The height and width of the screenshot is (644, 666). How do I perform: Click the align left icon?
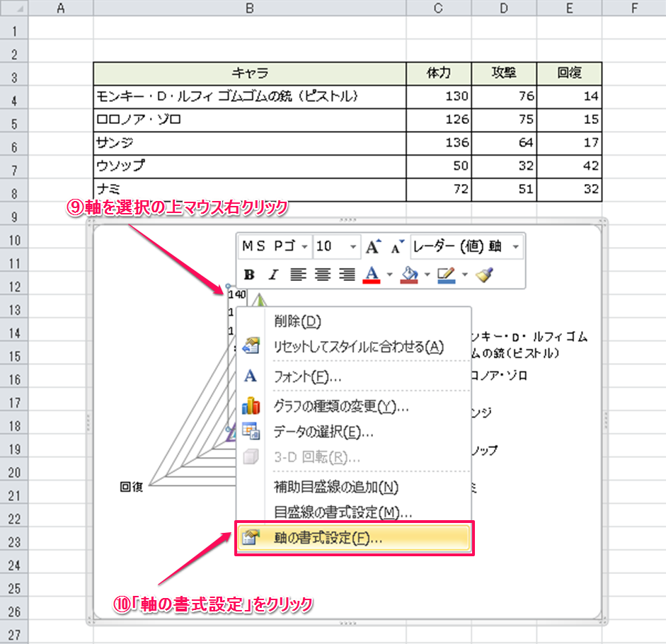click(x=298, y=275)
